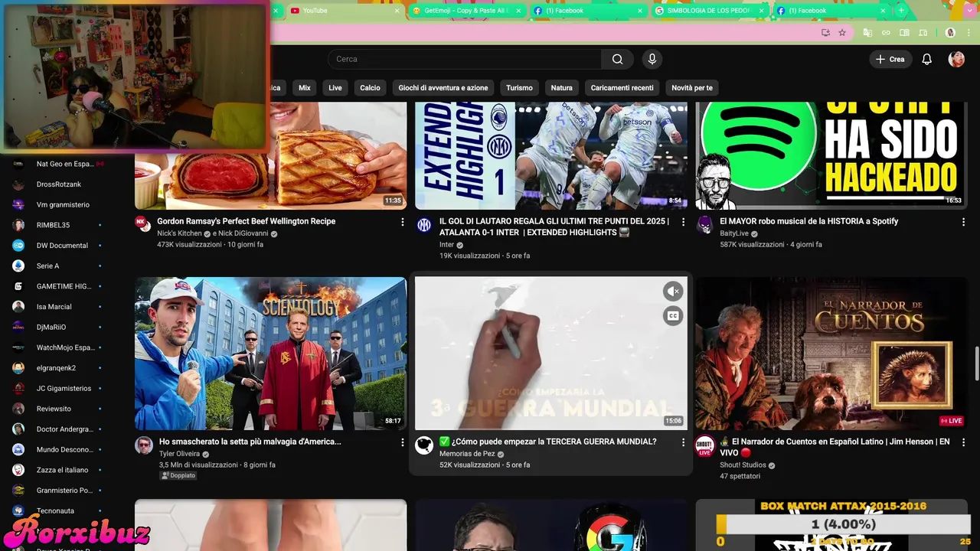Screen dimensions: 980x551
Task: Bookmark this page with the star icon
Action: tap(842, 33)
